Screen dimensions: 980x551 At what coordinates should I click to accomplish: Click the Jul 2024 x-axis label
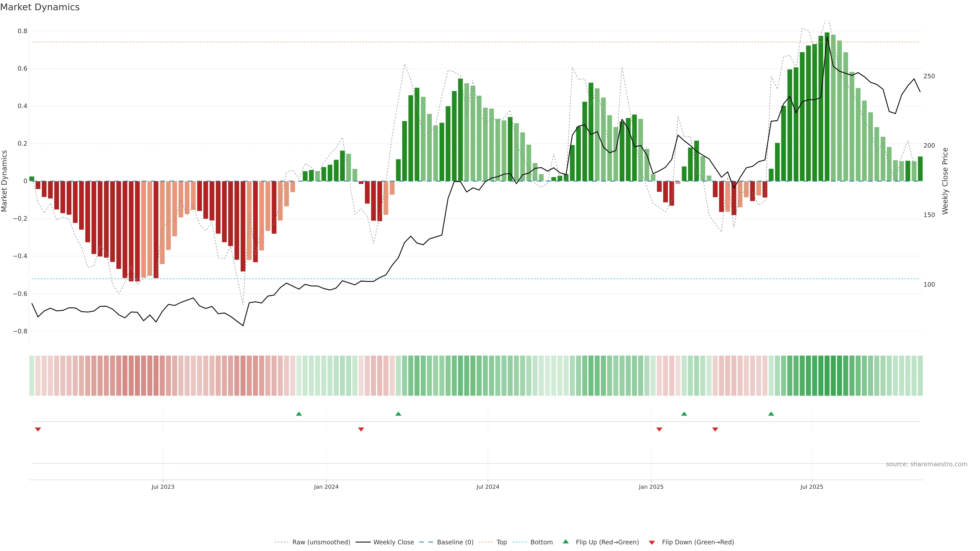point(487,487)
